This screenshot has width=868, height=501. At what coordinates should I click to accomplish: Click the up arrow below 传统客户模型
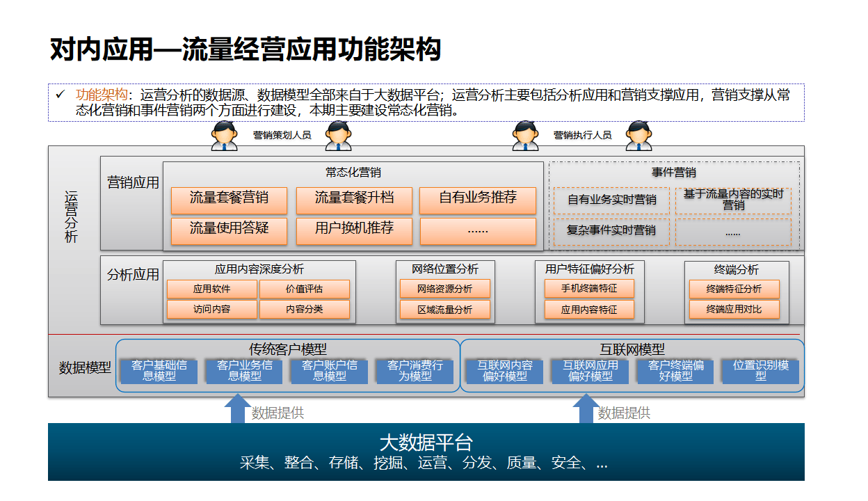tap(238, 408)
